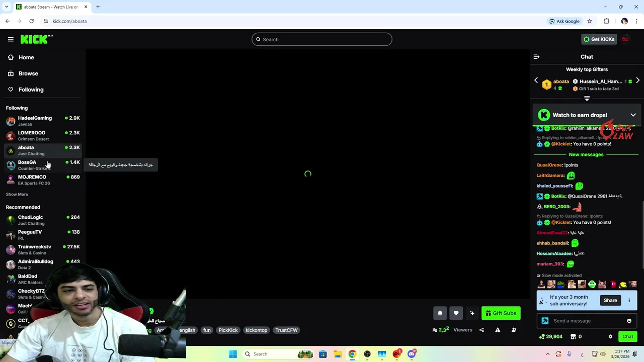This screenshot has height=362, width=644.
Task: Click the TrustCFW tag
Action: pyautogui.click(x=286, y=330)
